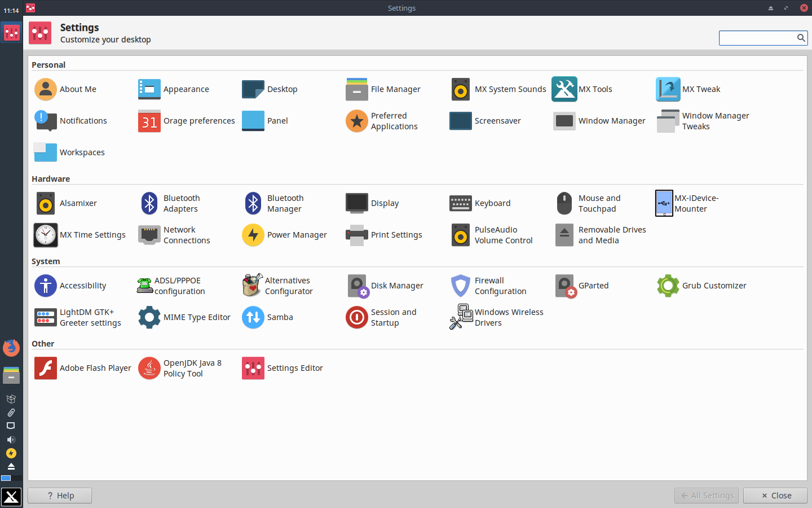
Task: Click the volume icon in system tray
Action: (x=11, y=440)
